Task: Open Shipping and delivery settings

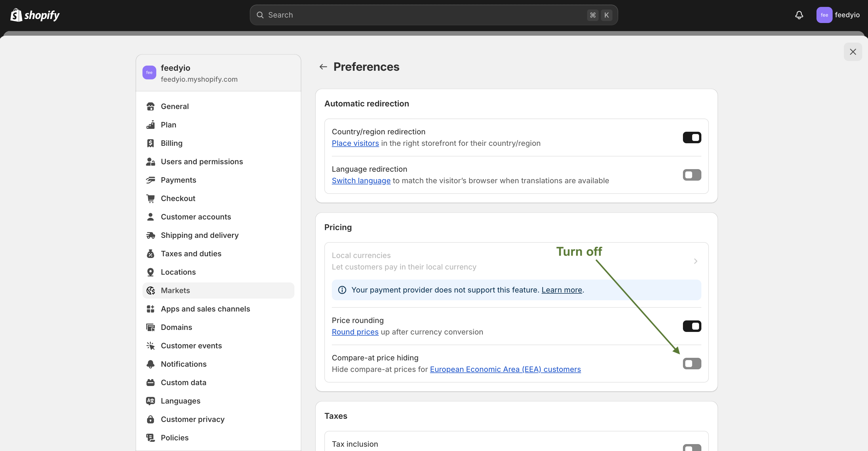Action: pos(218,235)
